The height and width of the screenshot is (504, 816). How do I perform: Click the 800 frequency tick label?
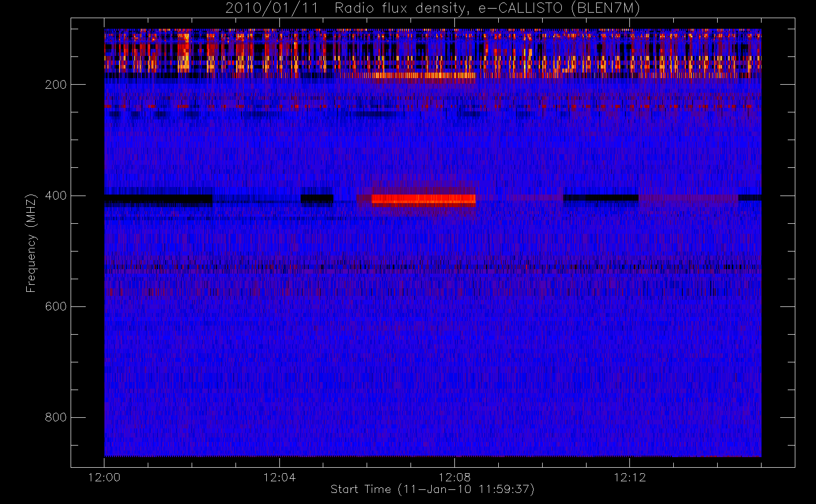55,417
